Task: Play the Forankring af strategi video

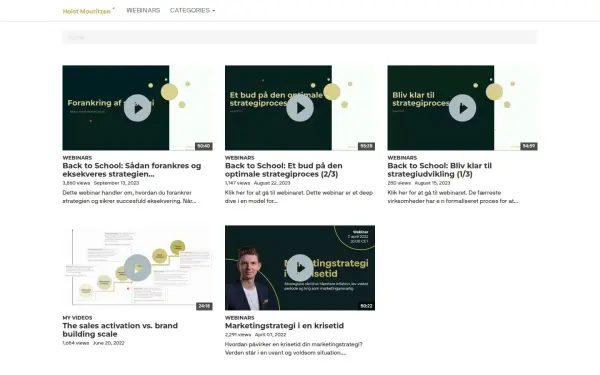Action: click(137, 108)
